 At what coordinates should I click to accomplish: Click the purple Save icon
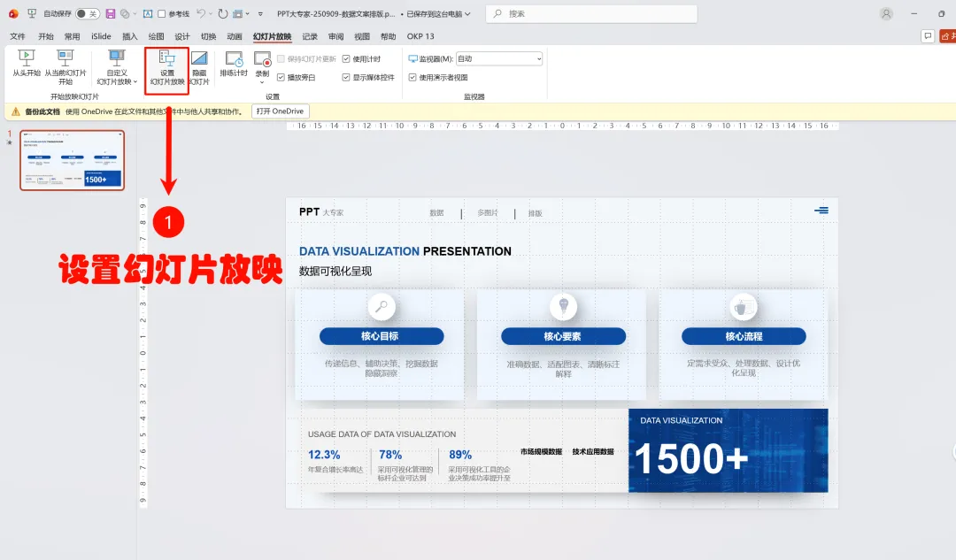pos(111,13)
